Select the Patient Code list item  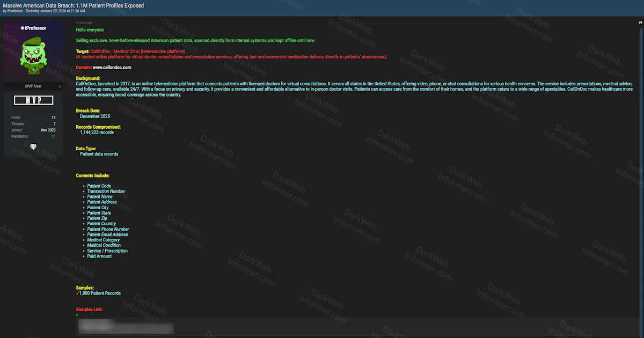click(99, 186)
